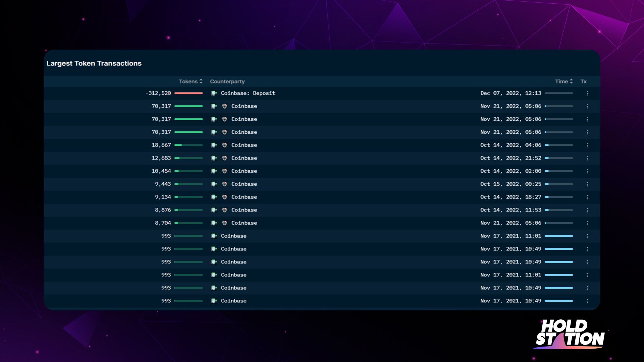Open three-dot menu for 18,667 transaction
This screenshot has height=362, width=644.
point(588,145)
